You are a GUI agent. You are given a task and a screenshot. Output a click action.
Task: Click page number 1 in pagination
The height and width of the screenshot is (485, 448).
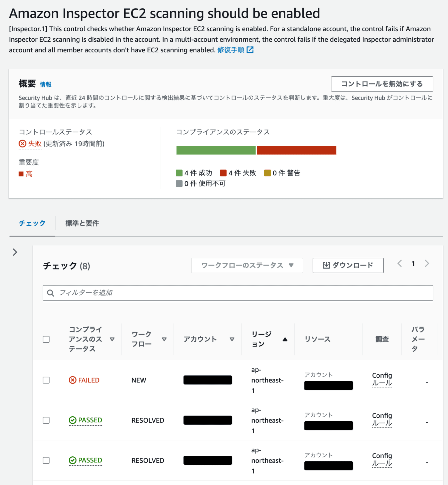413,264
